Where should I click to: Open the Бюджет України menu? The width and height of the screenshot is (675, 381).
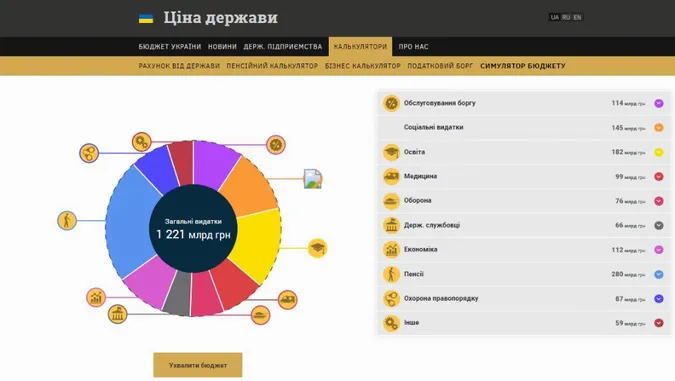coord(170,46)
